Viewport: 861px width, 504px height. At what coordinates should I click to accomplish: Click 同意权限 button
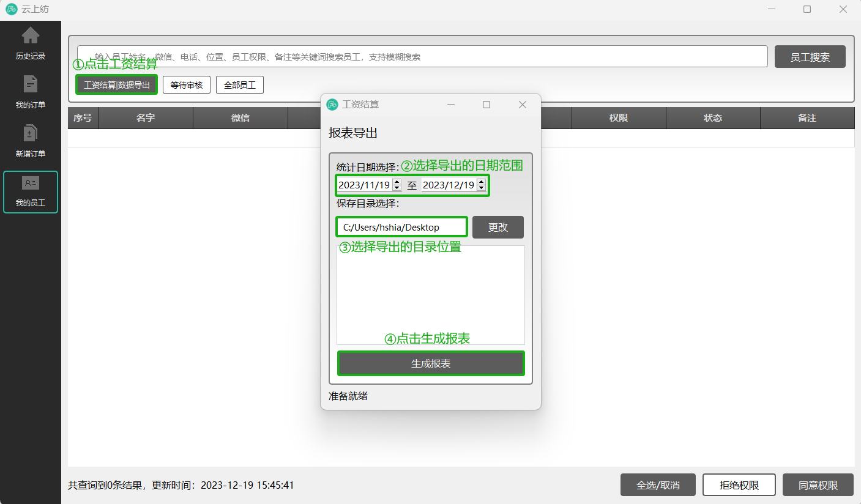(818, 485)
